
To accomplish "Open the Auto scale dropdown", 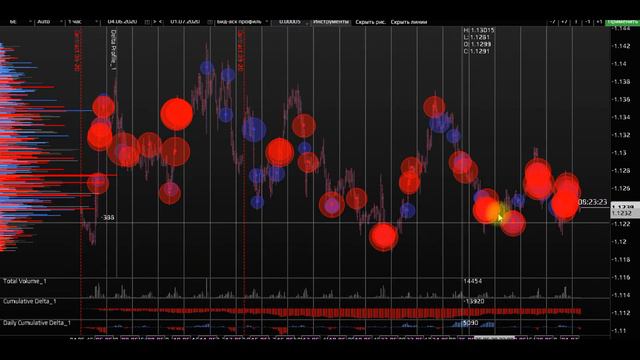I will 49,22.
